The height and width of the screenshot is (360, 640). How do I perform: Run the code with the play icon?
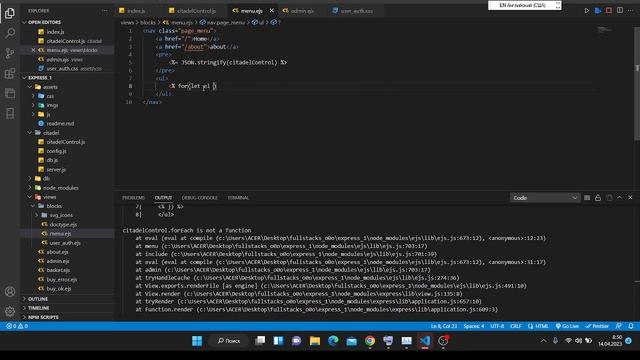tap(587, 11)
